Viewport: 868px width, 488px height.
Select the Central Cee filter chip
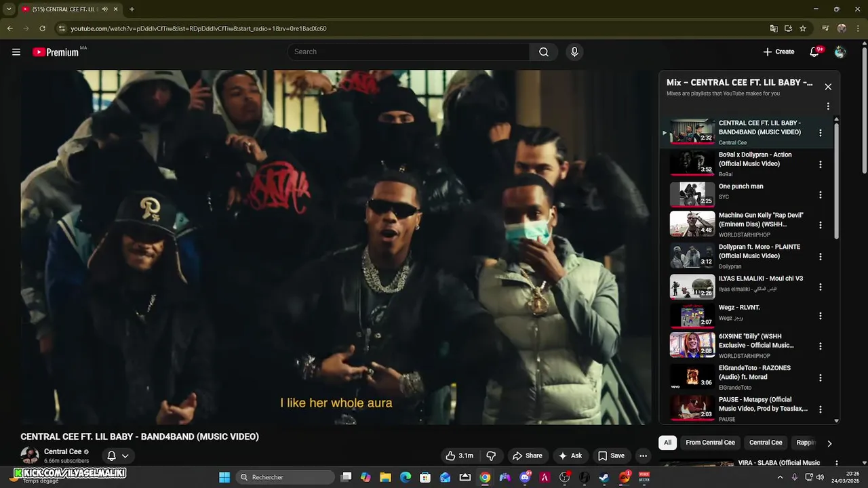(x=766, y=443)
